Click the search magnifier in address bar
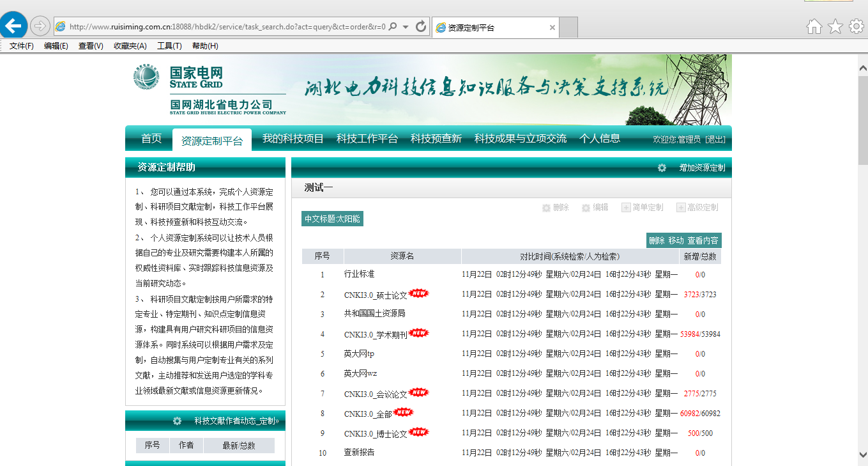868x466 pixels. point(392,27)
